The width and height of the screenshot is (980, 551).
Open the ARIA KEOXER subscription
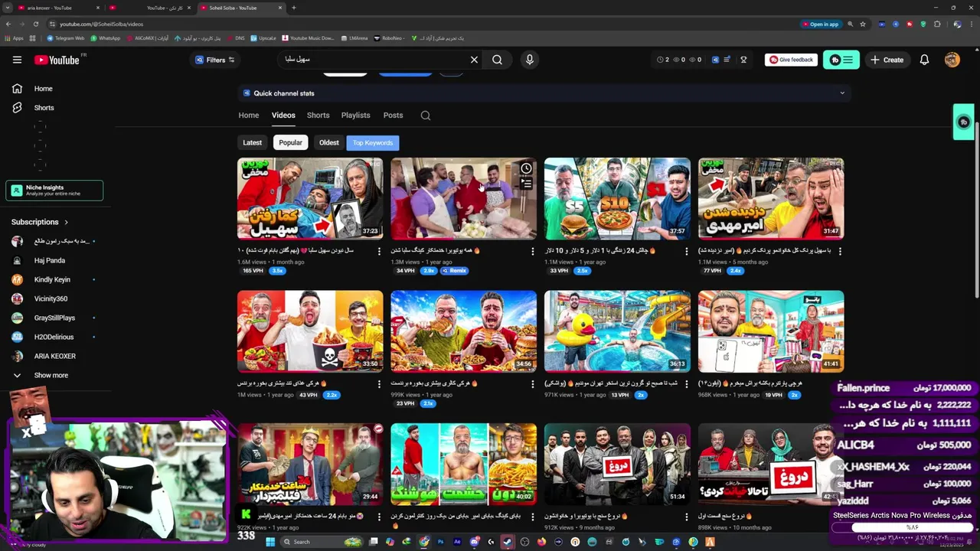click(x=54, y=357)
